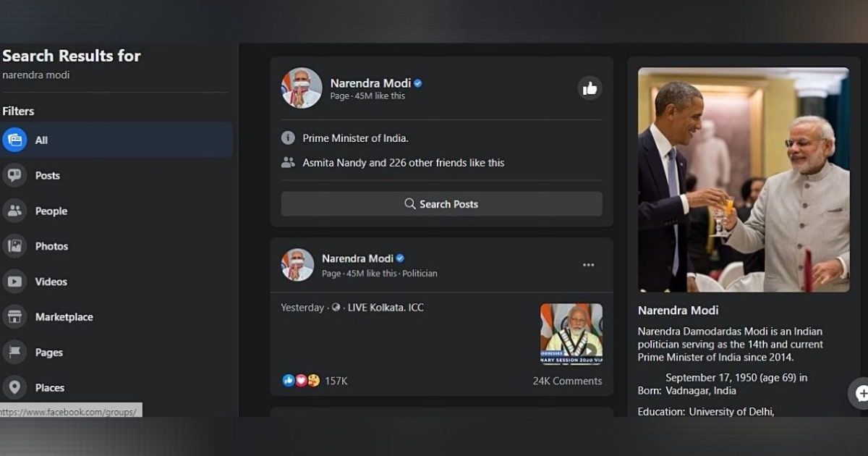The image size is (868, 456).
Task: Click the Marketplace filter icon
Action: click(14, 317)
